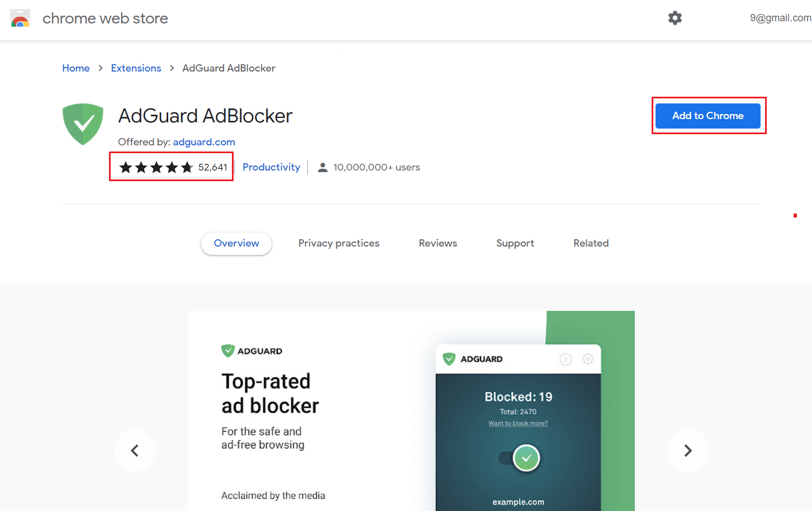Open the settings gear icon
The image size is (812, 511).
(675, 18)
